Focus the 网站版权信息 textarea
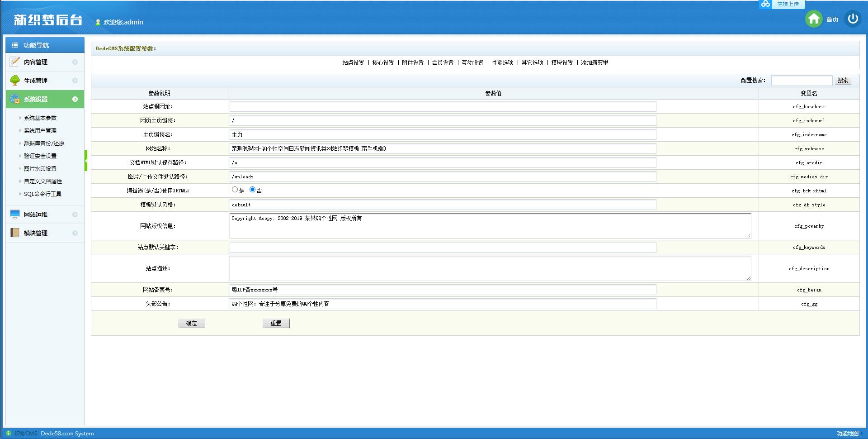The image size is (868, 439). point(491,226)
